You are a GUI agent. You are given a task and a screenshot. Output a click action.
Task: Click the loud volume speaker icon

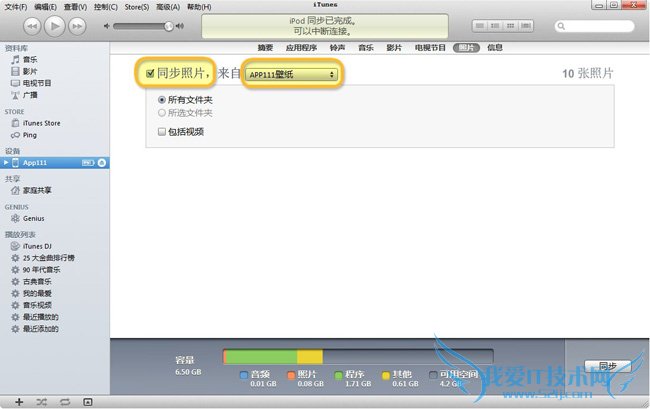coord(179,26)
